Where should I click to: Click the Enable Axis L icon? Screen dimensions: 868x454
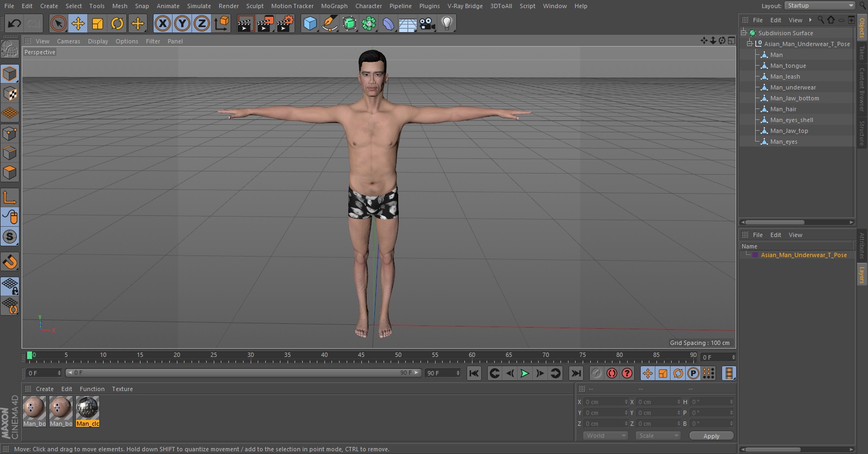[x=10, y=197]
